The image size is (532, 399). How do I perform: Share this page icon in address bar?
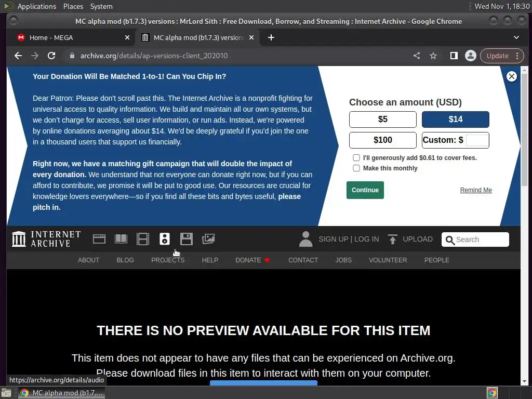click(417, 56)
